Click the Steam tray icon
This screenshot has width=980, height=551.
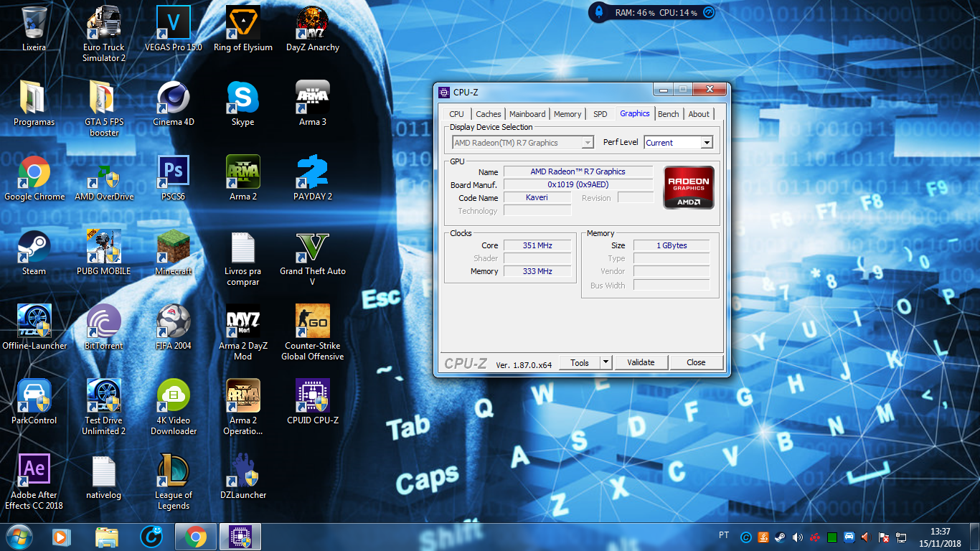click(x=780, y=537)
